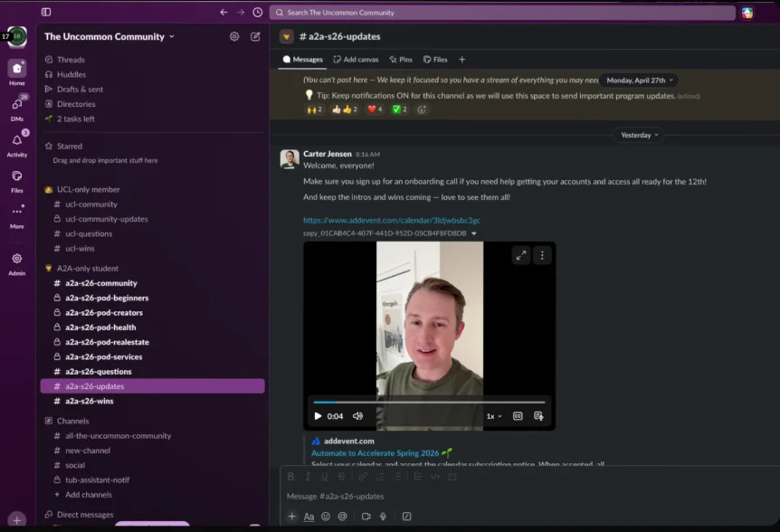Add a new tab with the plus

pos(462,60)
